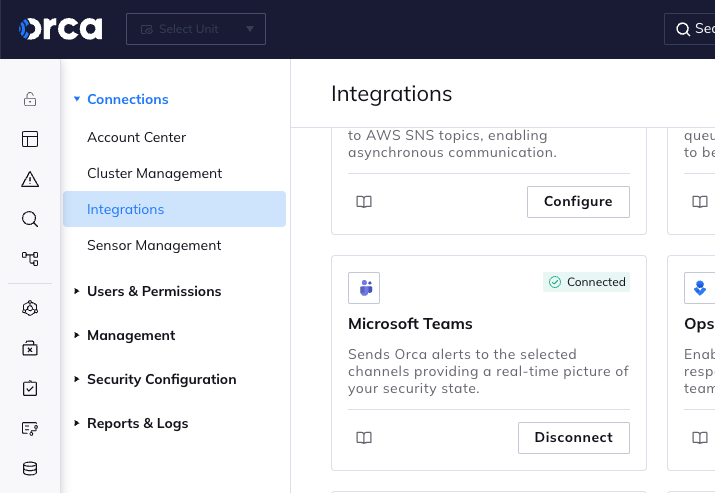Open the briefcase with X sidebar icon
Image resolution: width=715 pixels, height=493 pixels.
[x=30, y=348]
